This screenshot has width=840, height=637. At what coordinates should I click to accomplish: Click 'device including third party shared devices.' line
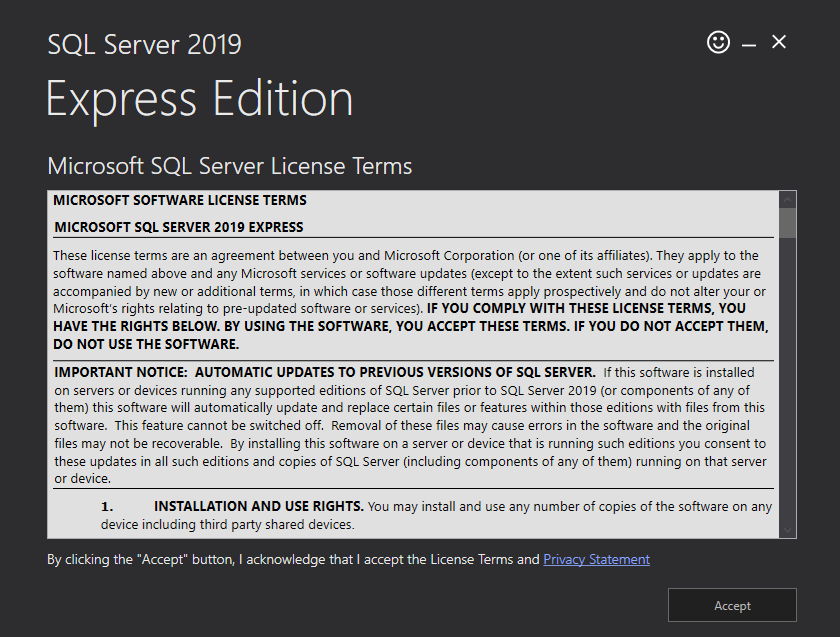pos(228,524)
